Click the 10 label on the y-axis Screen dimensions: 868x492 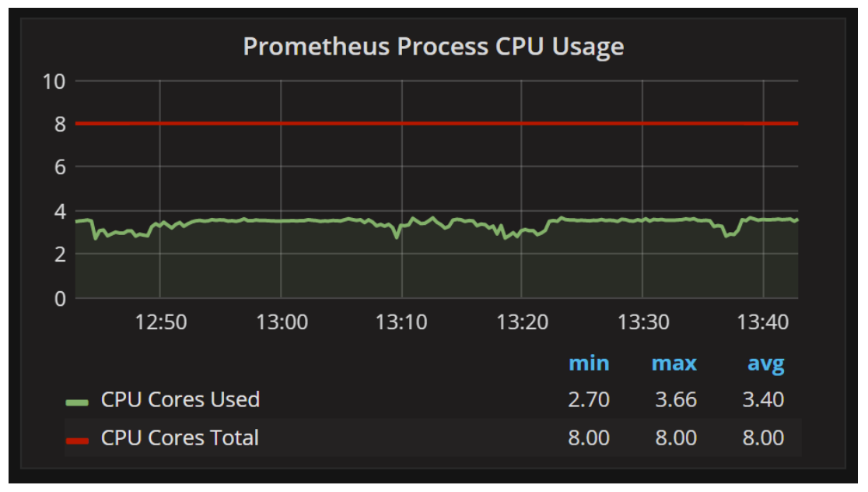click(54, 81)
